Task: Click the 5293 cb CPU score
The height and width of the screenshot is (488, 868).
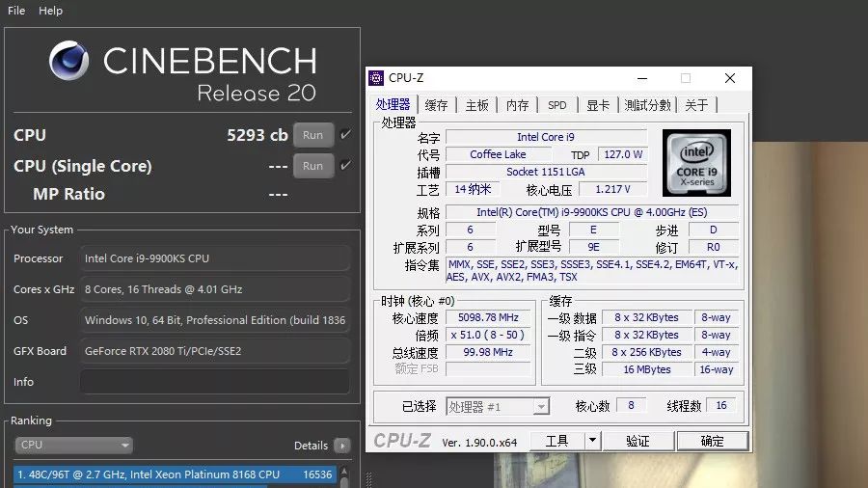Action: (x=258, y=135)
